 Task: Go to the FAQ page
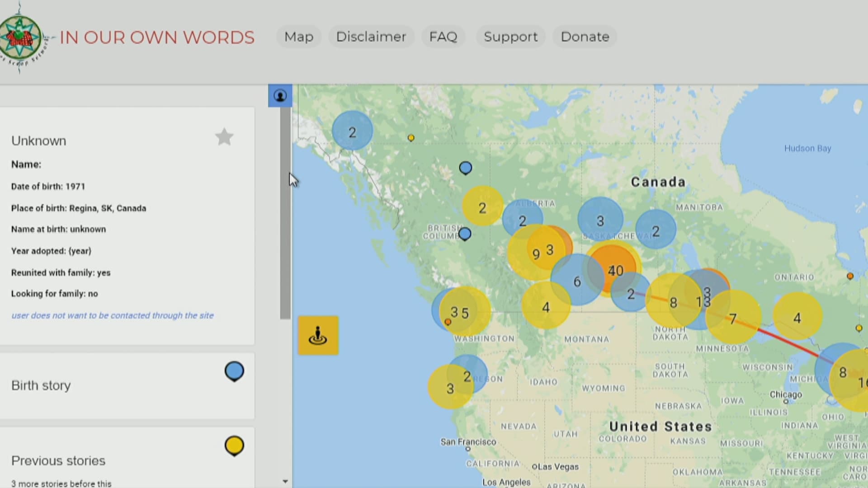[443, 37]
